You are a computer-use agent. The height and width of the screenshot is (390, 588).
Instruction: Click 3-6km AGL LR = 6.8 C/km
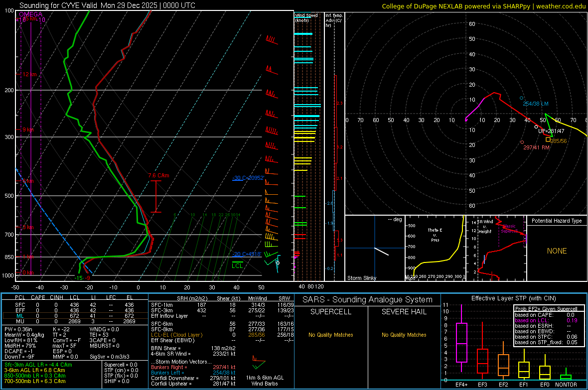point(35,370)
